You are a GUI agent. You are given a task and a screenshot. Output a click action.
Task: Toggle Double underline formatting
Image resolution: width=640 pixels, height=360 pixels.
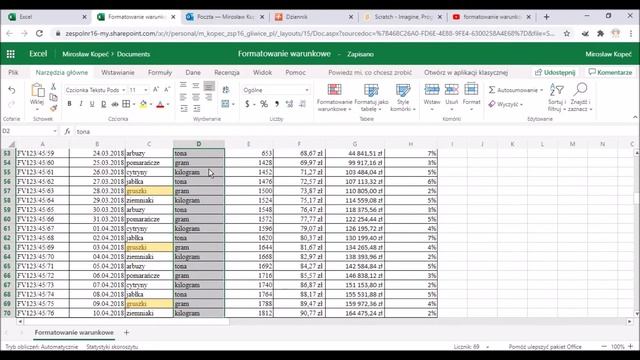point(103,104)
